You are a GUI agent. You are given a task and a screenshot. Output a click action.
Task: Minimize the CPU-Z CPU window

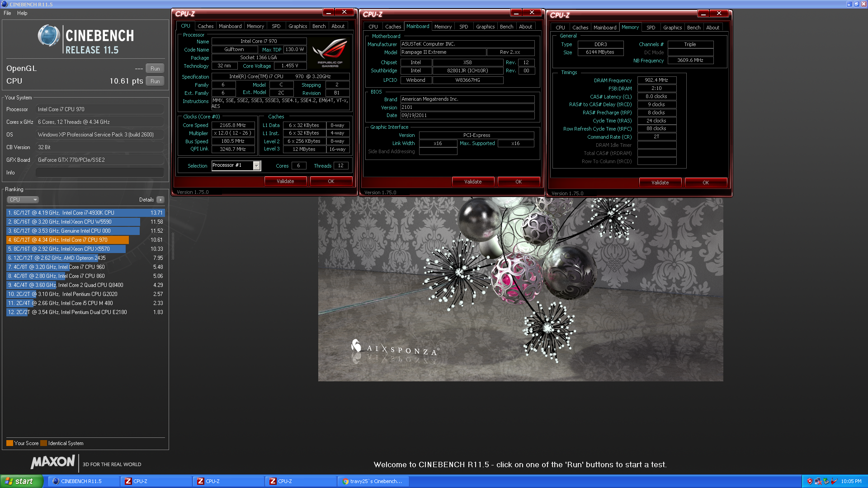point(329,12)
